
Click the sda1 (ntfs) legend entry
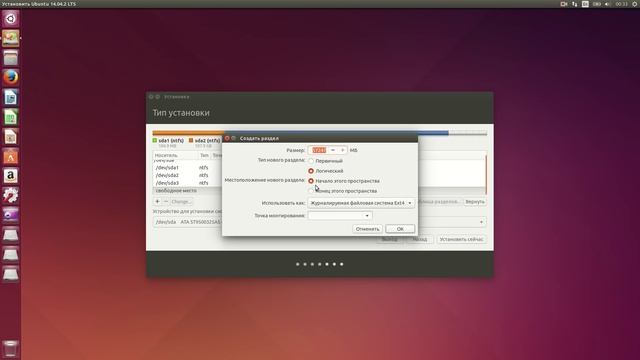(x=168, y=140)
